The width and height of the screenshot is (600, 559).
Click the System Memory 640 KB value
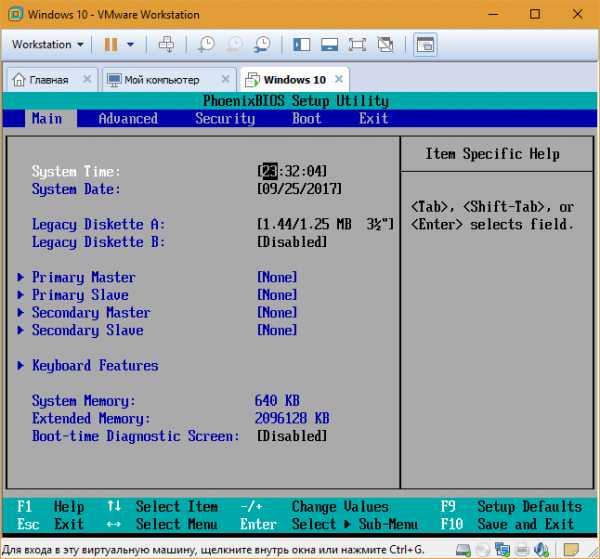277,401
